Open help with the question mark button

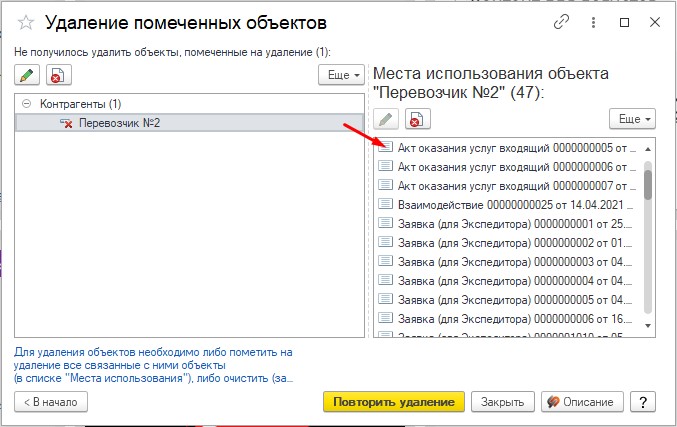click(x=643, y=402)
